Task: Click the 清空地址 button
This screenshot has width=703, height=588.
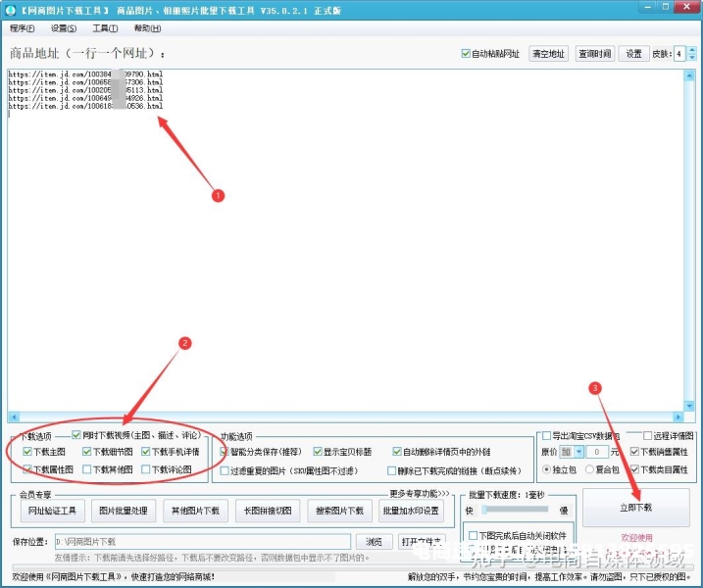Action: [x=548, y=54]
